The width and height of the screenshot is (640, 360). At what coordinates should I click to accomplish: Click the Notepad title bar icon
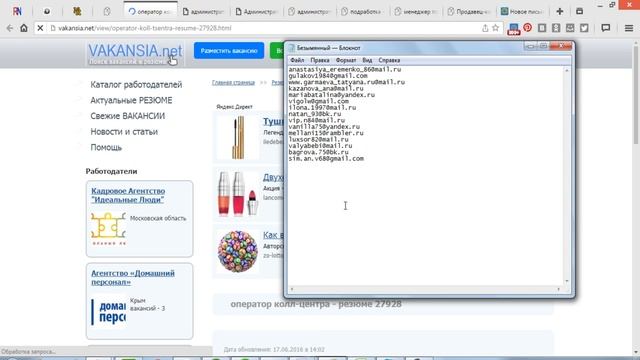pos(291,48)
